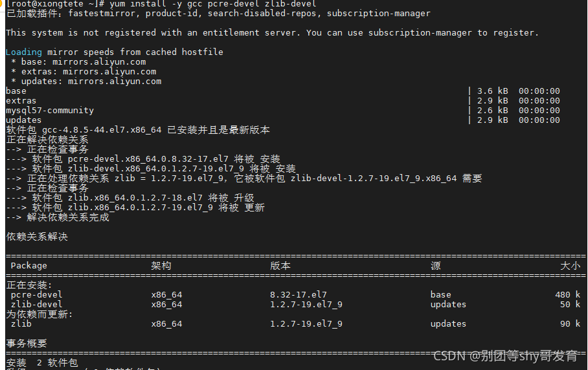
Task: Click the 'mysql57-community' repo name
Action: pyautogui.click(x=50, y=111)
